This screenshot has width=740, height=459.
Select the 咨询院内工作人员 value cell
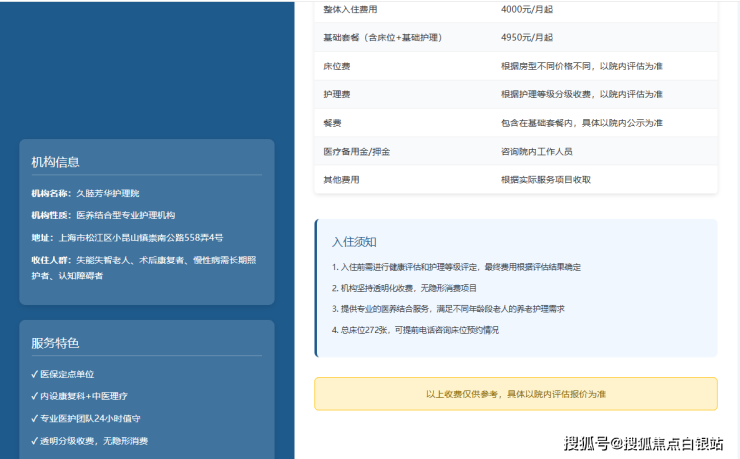[x=537, y=152]
